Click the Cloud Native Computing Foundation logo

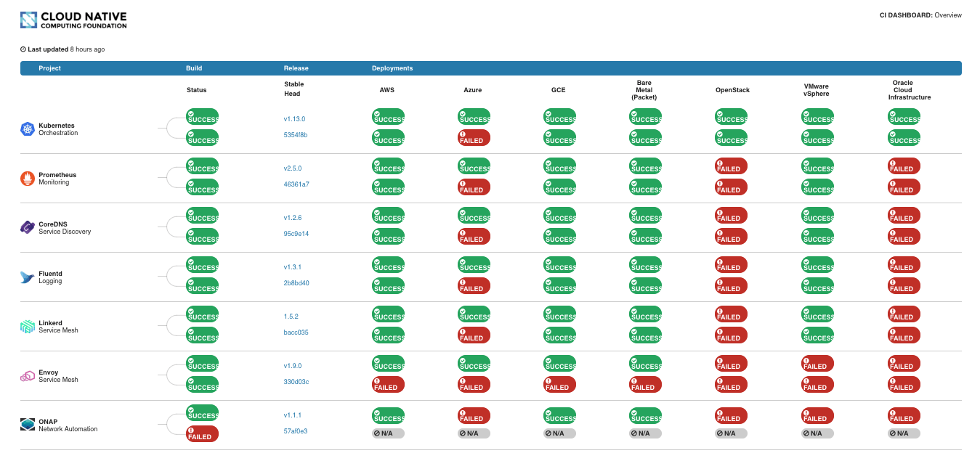click(x=73, y=20)
